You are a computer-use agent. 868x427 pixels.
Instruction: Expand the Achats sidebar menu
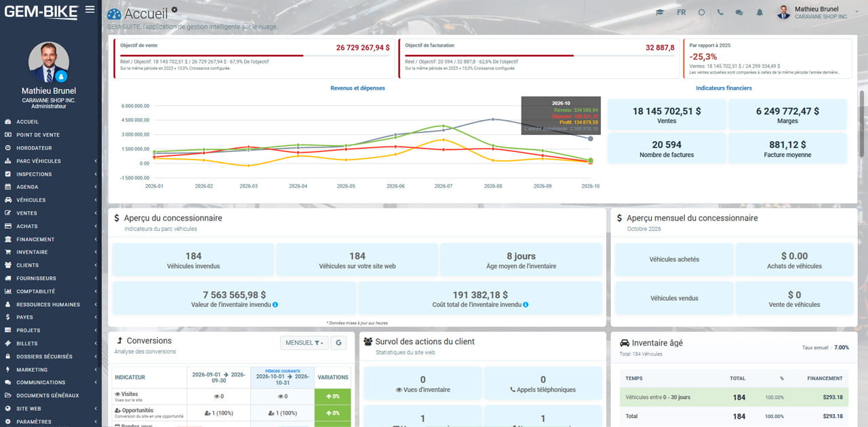pos(51,226)
